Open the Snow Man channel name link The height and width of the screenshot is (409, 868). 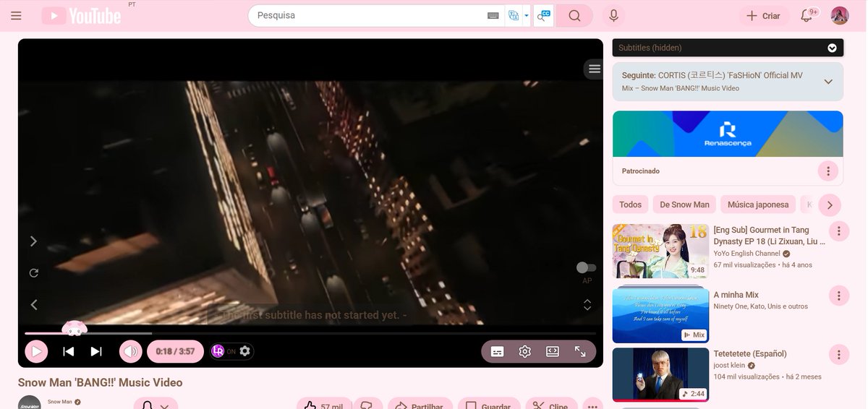(x=60, y=402)
